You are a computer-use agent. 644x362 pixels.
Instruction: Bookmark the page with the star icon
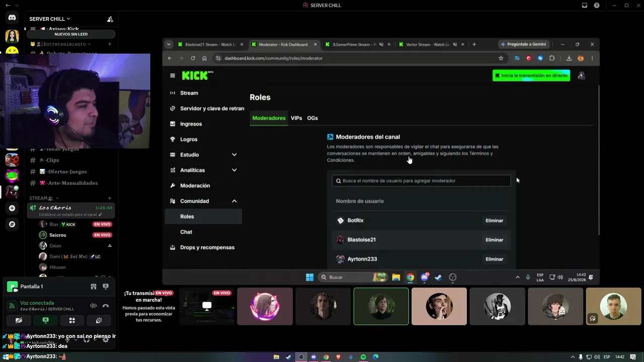tap(501, 58)
